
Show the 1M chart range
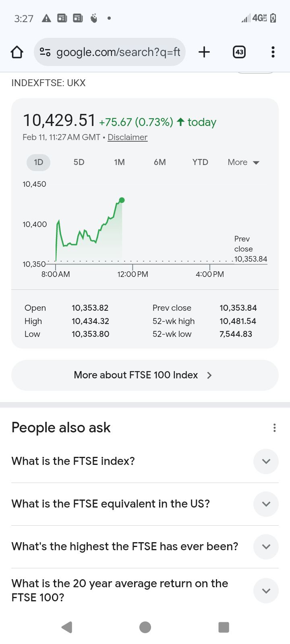point(119,162)
